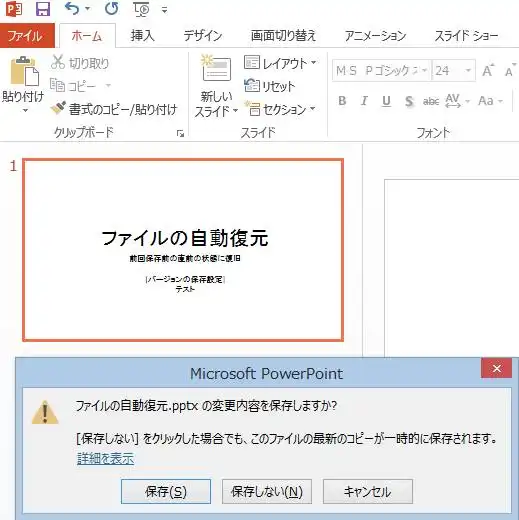Save the presentation with the floppy disk icon
Viewport: 519px width, 520px height.
(43, 9)
